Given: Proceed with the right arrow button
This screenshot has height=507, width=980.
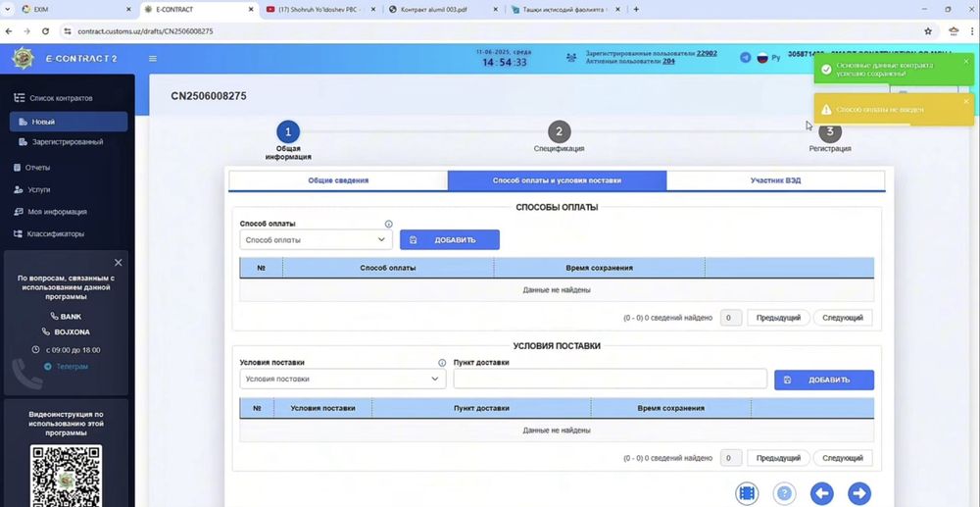Looking at the screenshot, I should 859,493.
